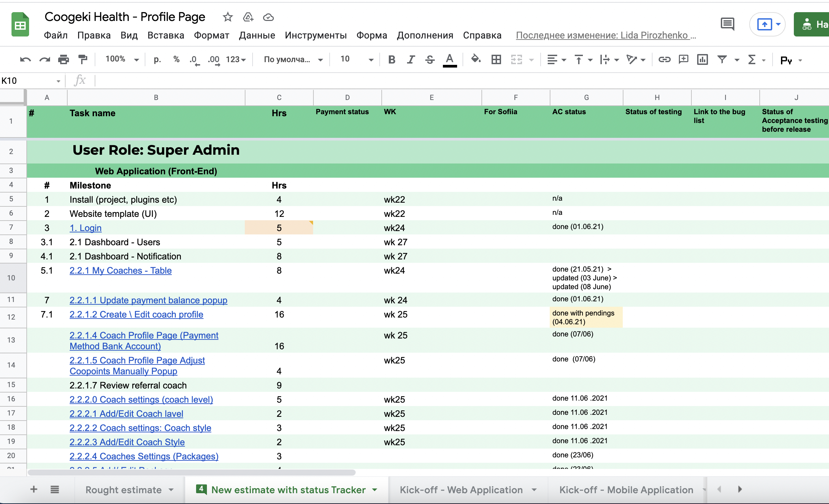Screen dimensions: 829x504
Task: Click the Bold formatting icon
Action: click(392, 59)
